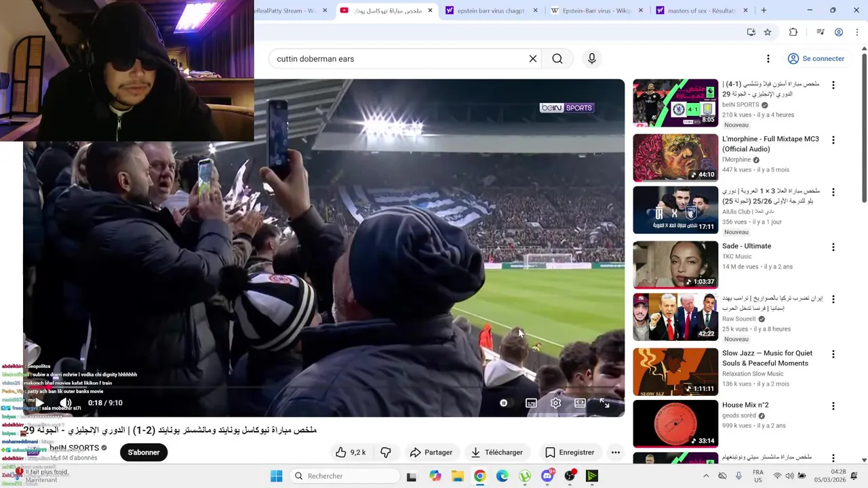Open options menu for the 4-1 highlight video
Viewport: 868px width, 488px height.
click(x=833, y=85)
